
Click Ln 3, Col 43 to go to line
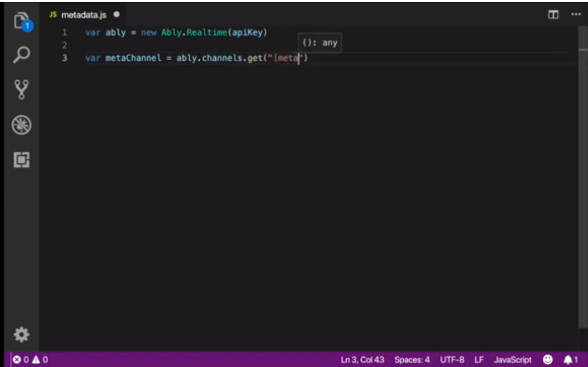(x=364, y=360)
